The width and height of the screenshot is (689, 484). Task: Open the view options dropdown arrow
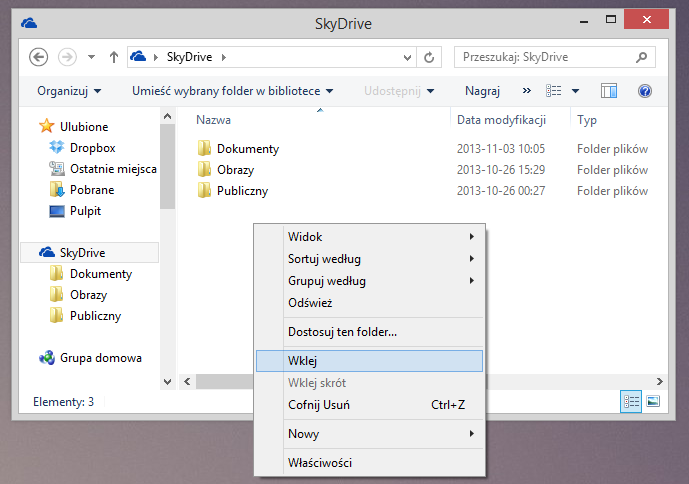coord(575,91)
